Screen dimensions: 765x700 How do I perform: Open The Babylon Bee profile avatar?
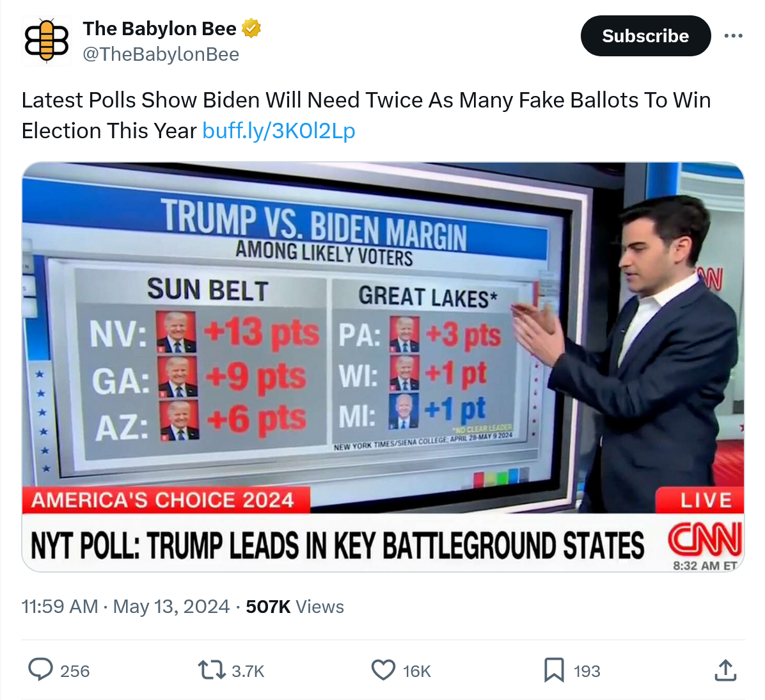pos(46,41)
